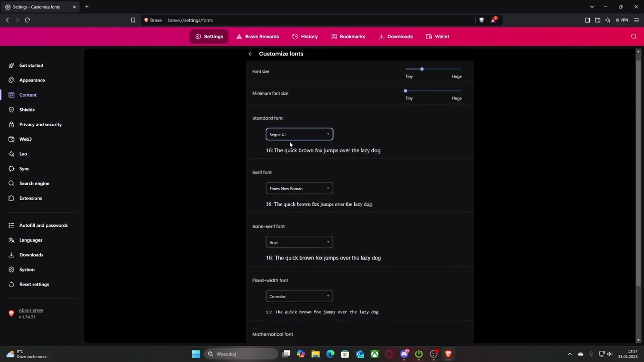Click the back arrow next to Customize fonts
The image size is (644, 362).
[x=251, y=54]
